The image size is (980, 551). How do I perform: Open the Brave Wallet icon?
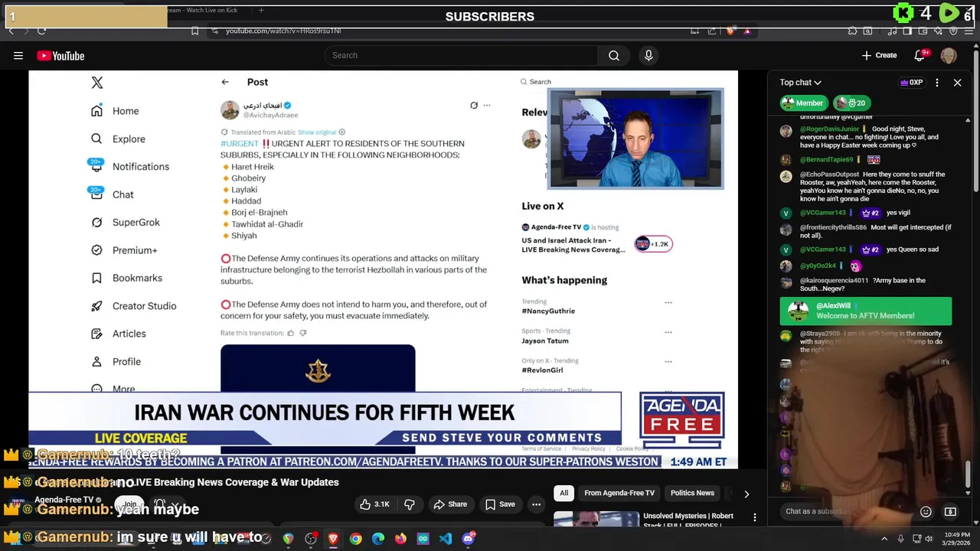(923, 31)
